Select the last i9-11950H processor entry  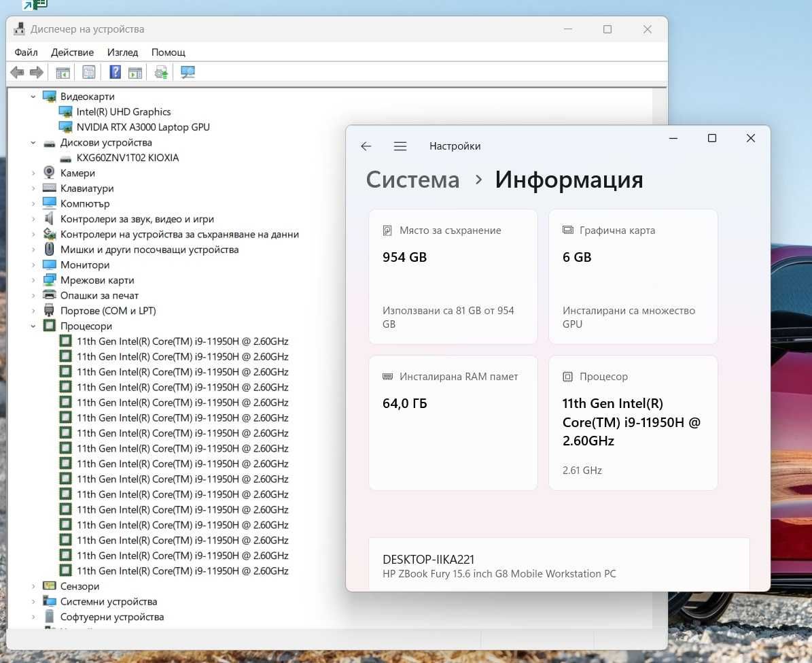tap(182, 571)
